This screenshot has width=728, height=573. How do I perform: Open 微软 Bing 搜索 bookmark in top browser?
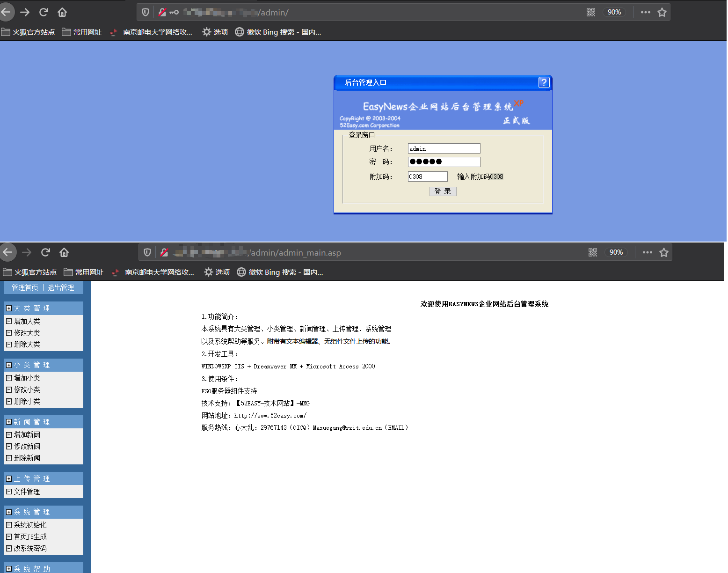pos(278,32)
